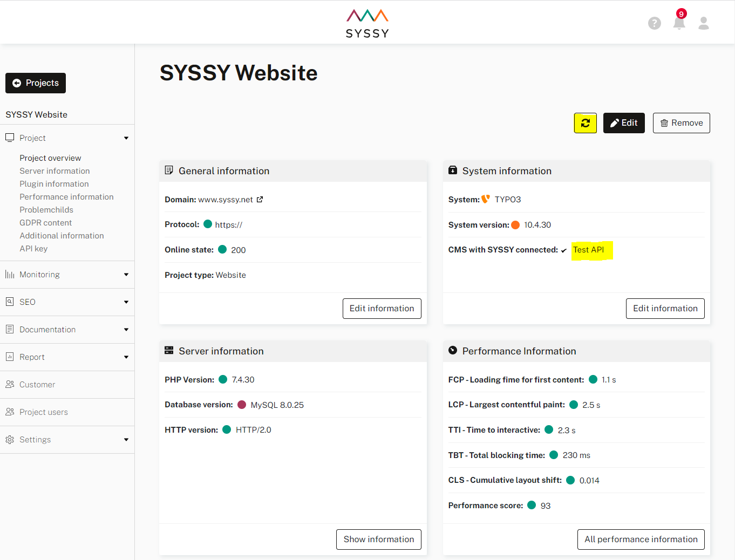This screenshot has width=735, height=560.
Task: Click the external link icon beside www.syssy.net
Action: tap(260, 199)
